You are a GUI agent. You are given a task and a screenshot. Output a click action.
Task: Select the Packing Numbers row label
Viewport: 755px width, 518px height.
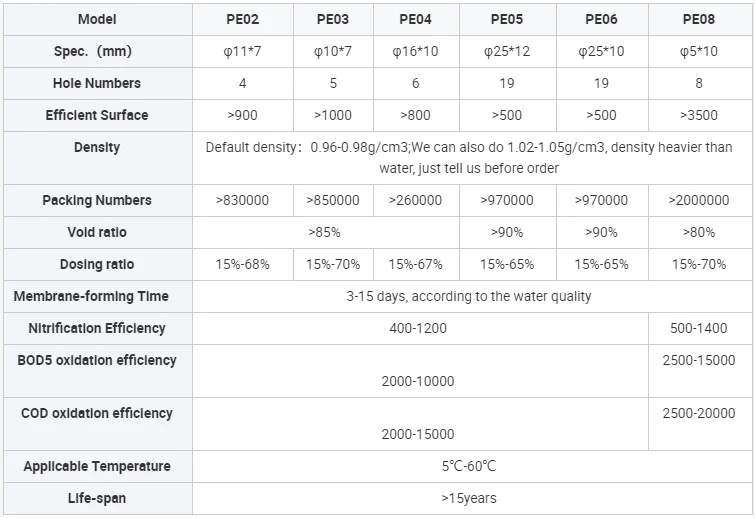pyautogui.click(x=97, y=200)
